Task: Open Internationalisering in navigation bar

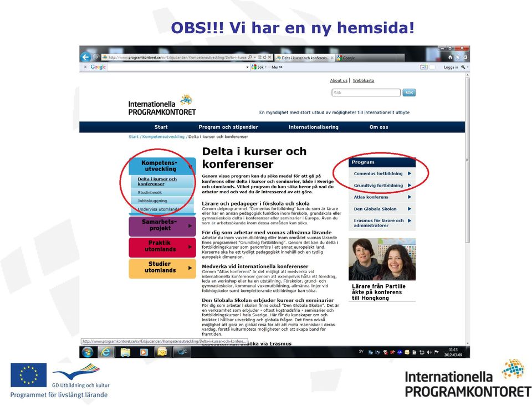Action: pyautogui.click(x=314, y=127)
